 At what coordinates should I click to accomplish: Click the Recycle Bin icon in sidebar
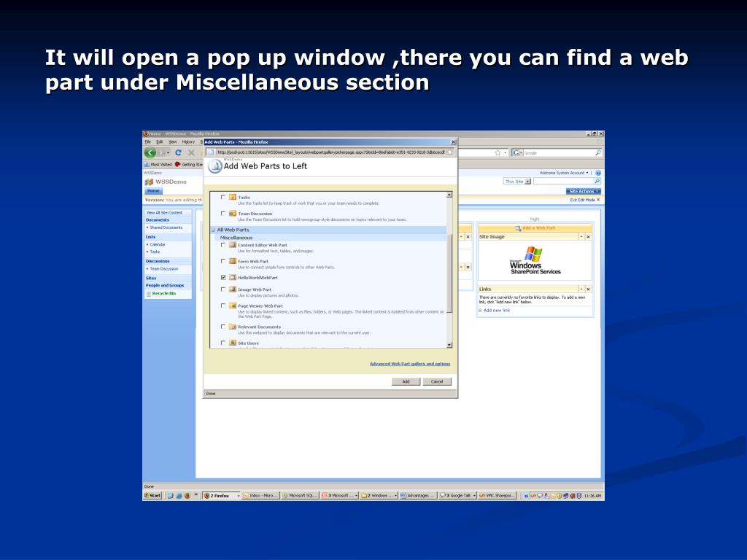[x=149, y=294]
